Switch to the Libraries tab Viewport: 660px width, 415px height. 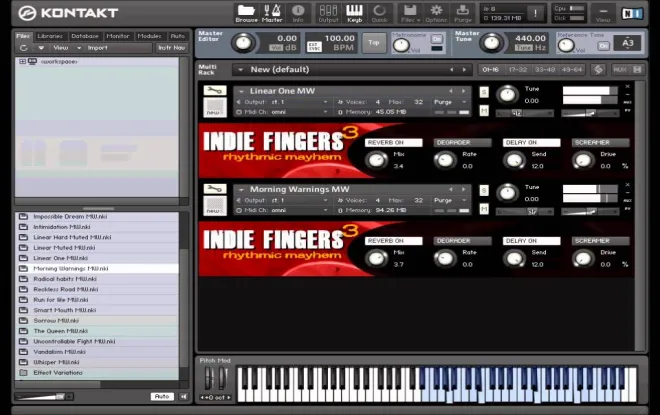click(50, 36)
